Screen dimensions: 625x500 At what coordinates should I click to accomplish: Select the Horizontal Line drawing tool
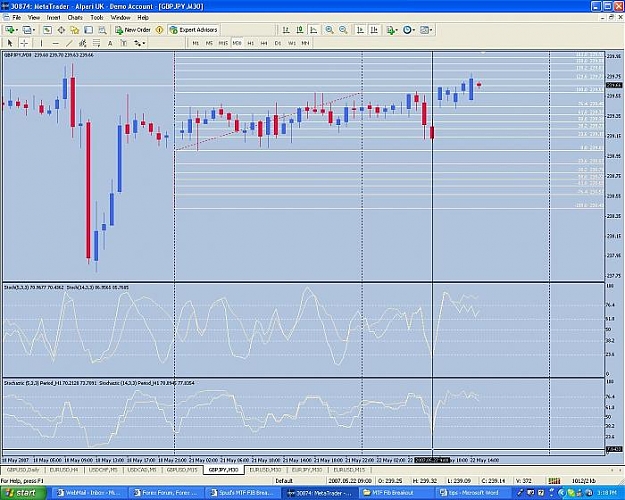55,43
